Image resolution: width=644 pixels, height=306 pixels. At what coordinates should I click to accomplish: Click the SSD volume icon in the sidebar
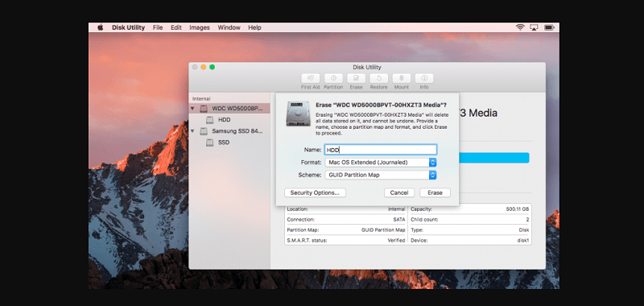tap(210, 143)
